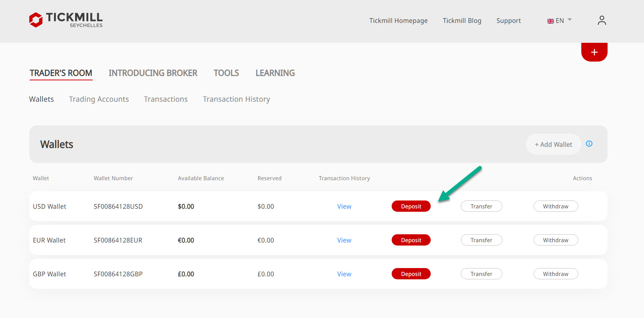644x318 pixels.
Task: Click the Wallets panel heading
Action: click(x=57, y=145)
